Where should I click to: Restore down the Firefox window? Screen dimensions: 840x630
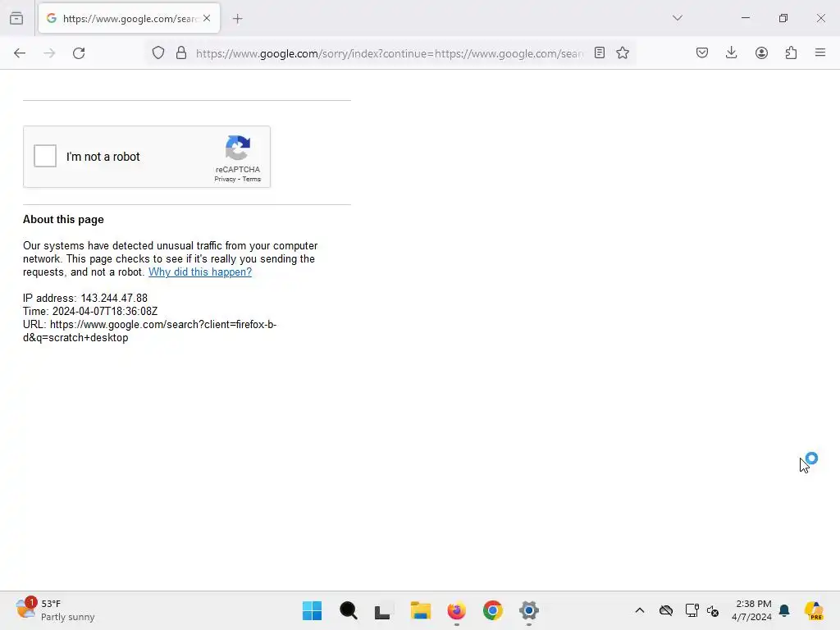pyautogui.click(x=783, y=18)
